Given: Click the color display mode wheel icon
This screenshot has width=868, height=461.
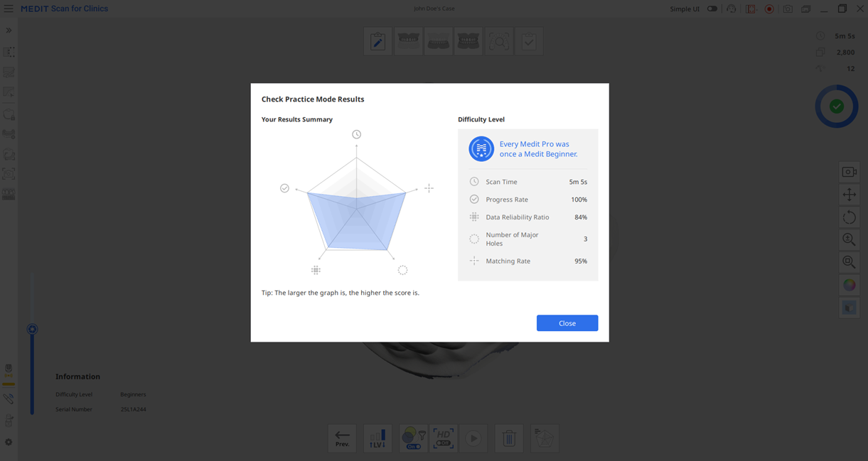Looking at the screenshot, I should (x=850, y=285).
